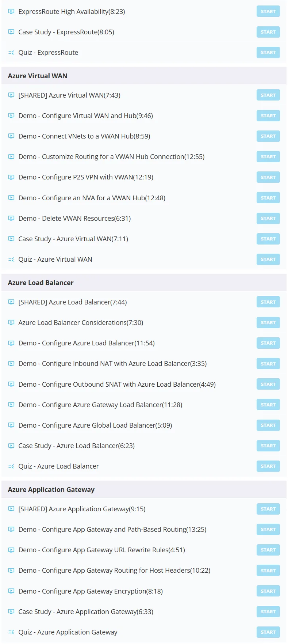Viewport: 288px width, 644px height.
Task: Open Demo - Configure Inbound NAT lesson link
Action: (x=112, y=364)
